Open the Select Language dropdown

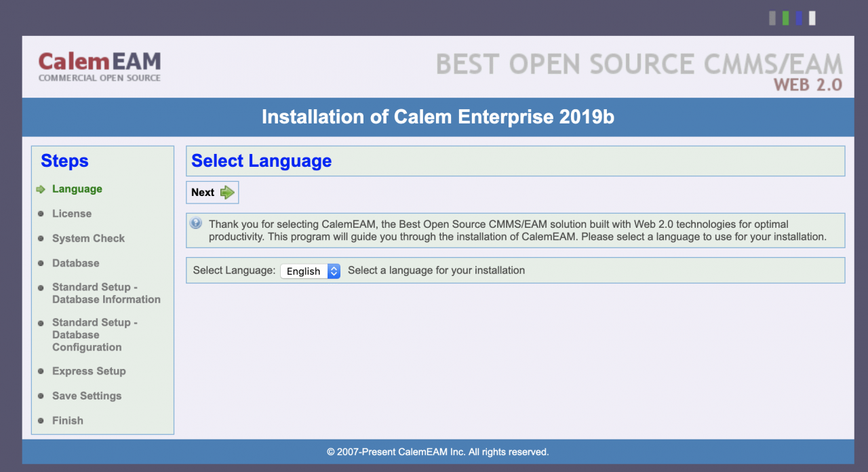310,271
